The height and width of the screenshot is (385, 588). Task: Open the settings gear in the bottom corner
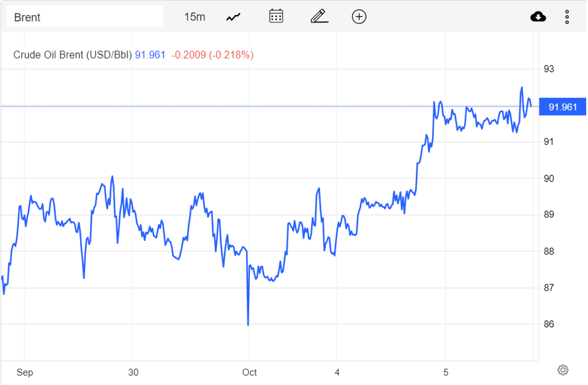[563, 369]
